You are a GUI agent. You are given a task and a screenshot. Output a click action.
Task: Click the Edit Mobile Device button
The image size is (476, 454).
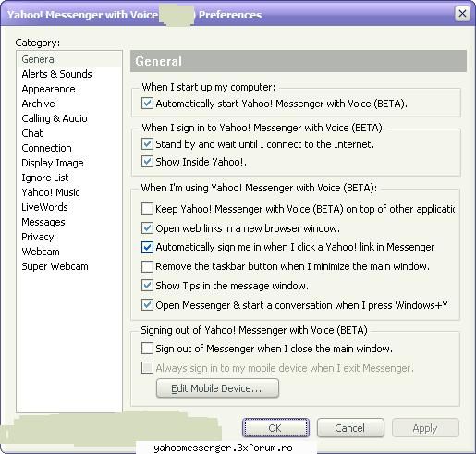point(217,388)
